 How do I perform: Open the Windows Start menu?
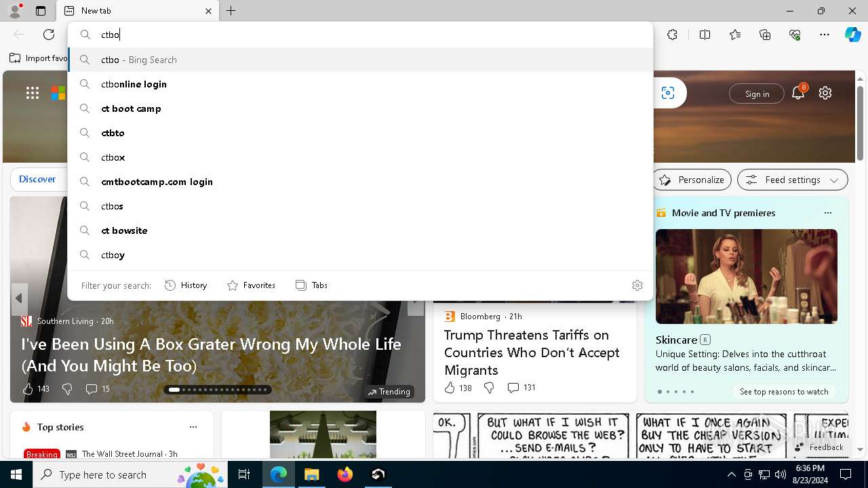(x=16, y=474)
